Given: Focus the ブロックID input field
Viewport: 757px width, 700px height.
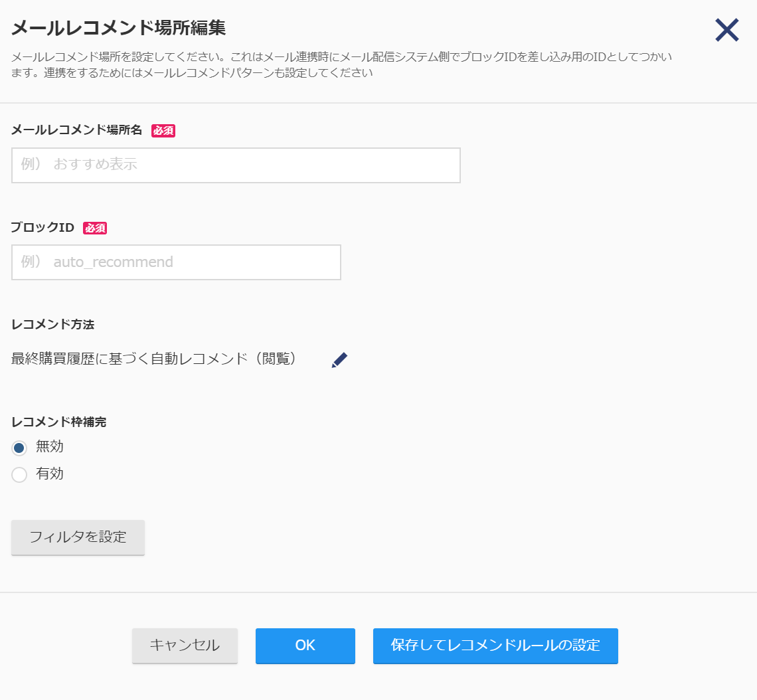Looking at the screenshot, I should [x=176, y=262].
